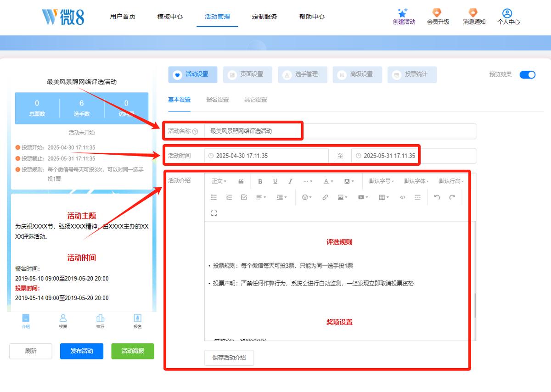This screenshot has width=551, height=392.
Task: Open the 报名 signup tab in preview
Action: [x=137, y=321]
